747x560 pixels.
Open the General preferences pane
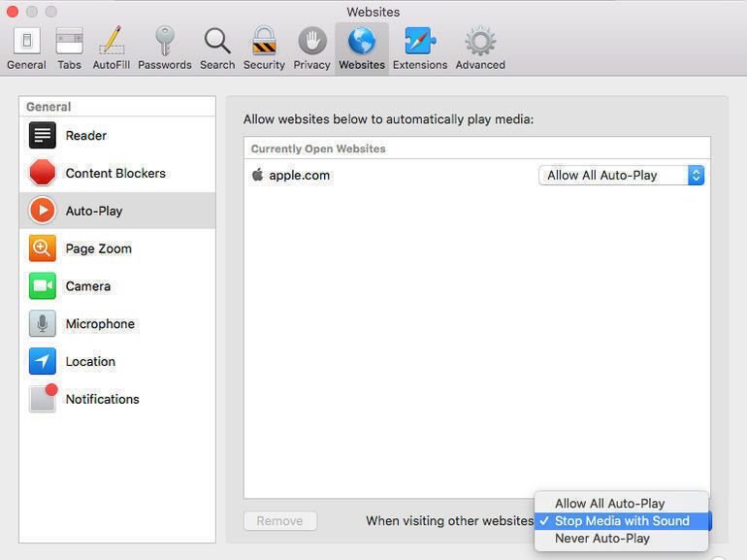26,49
